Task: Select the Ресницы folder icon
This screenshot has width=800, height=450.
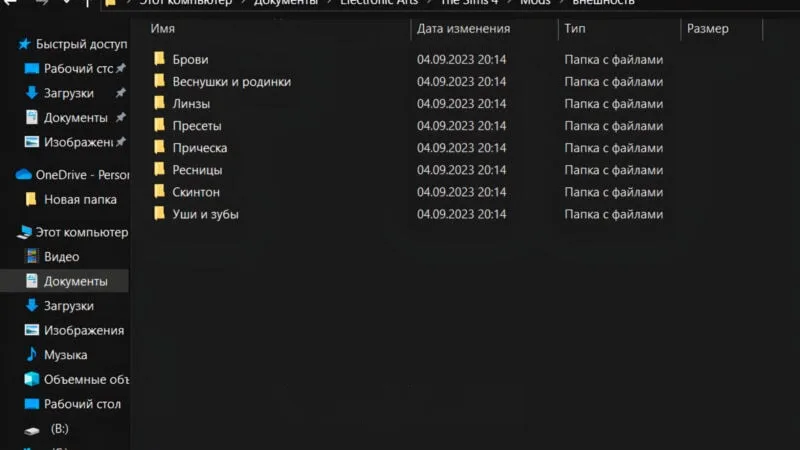Action: 160,169
